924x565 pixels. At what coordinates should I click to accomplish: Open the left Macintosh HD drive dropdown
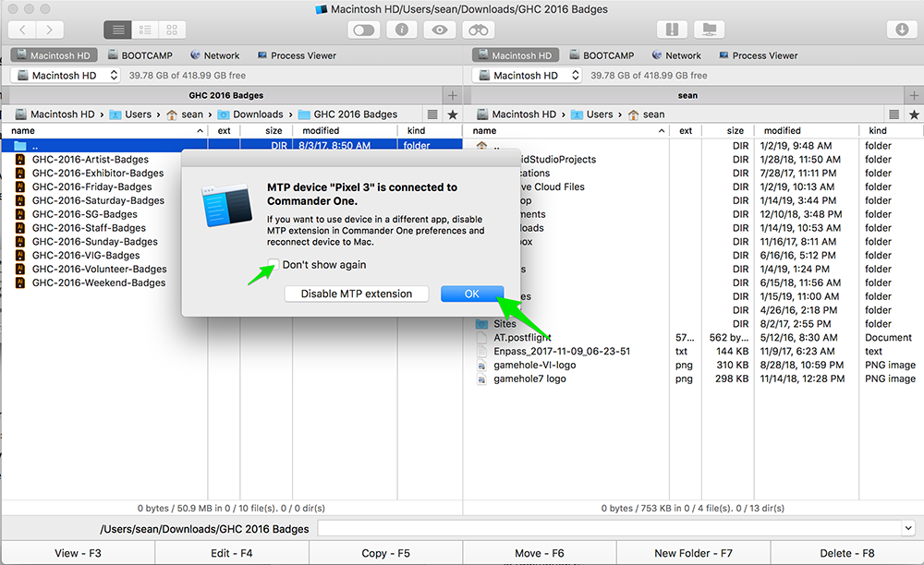pyautogui.click(x=66, y=76)
